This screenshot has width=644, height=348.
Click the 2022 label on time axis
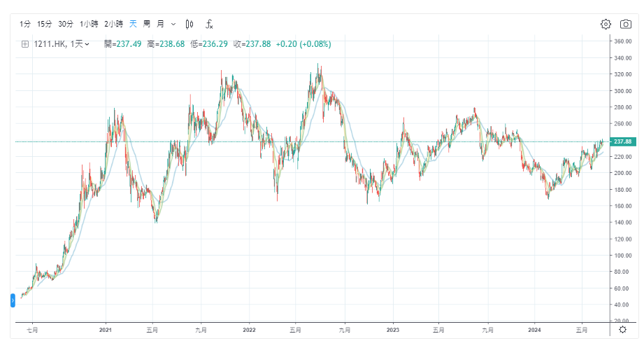(249, 329)
